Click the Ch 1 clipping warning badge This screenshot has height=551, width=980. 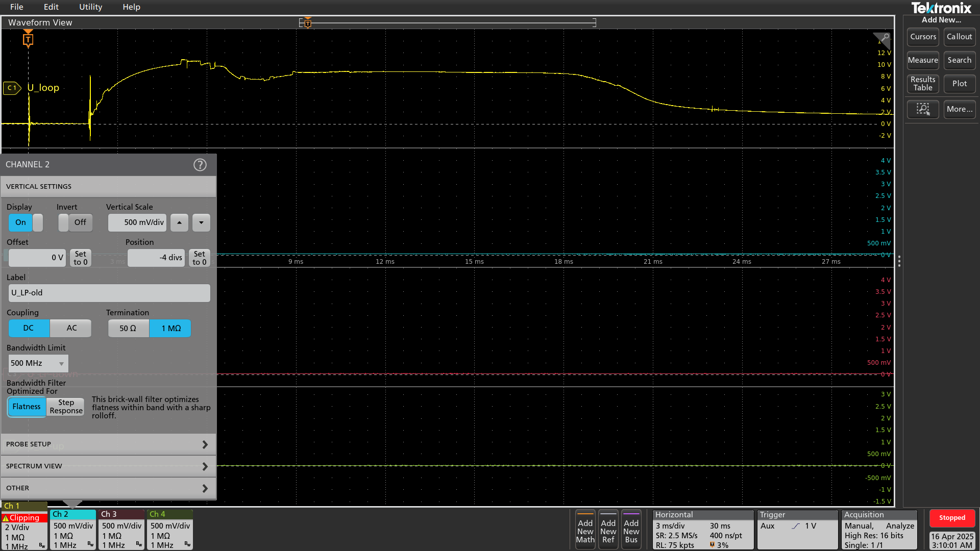(24, 517)
